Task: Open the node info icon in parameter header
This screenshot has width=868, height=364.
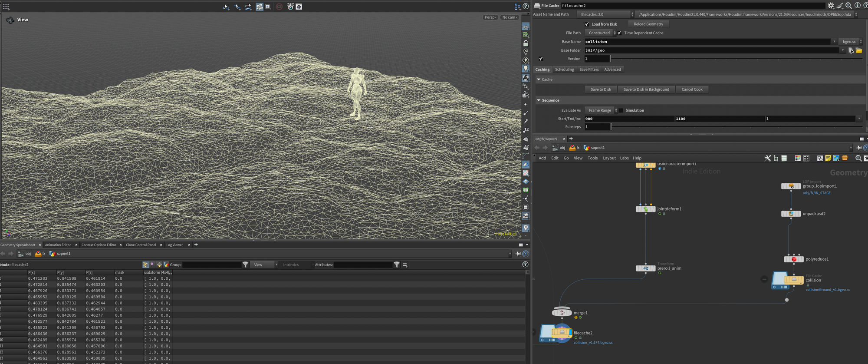Action: (x=857, y=6)
